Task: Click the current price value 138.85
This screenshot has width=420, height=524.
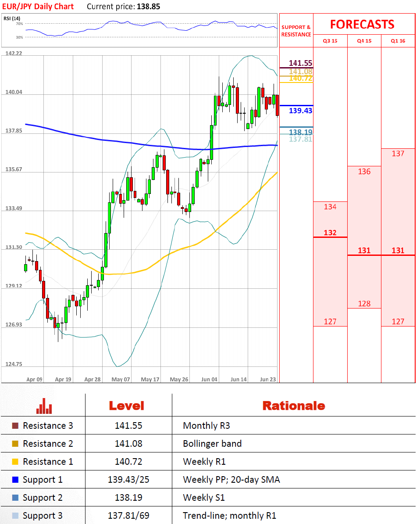Action: tap(148, 6)
